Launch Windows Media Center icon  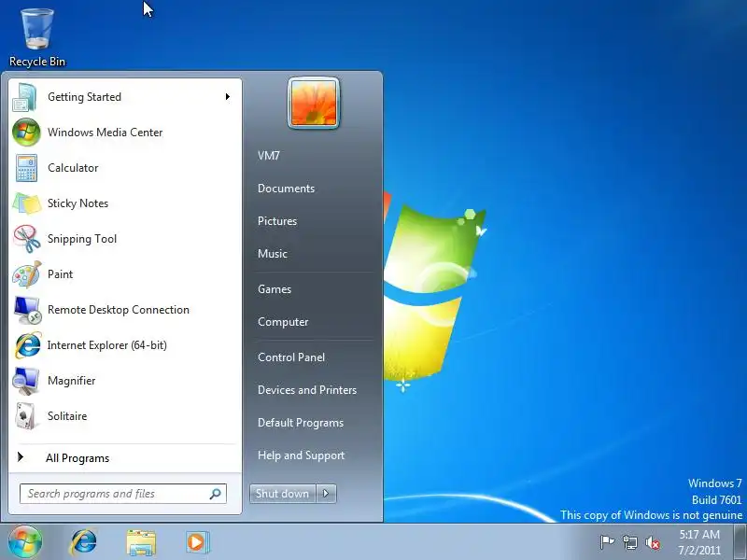tap(26, 133)
